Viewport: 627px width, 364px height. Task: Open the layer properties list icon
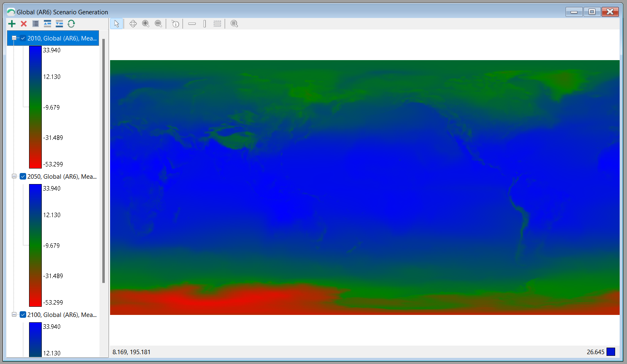[36, 24]
